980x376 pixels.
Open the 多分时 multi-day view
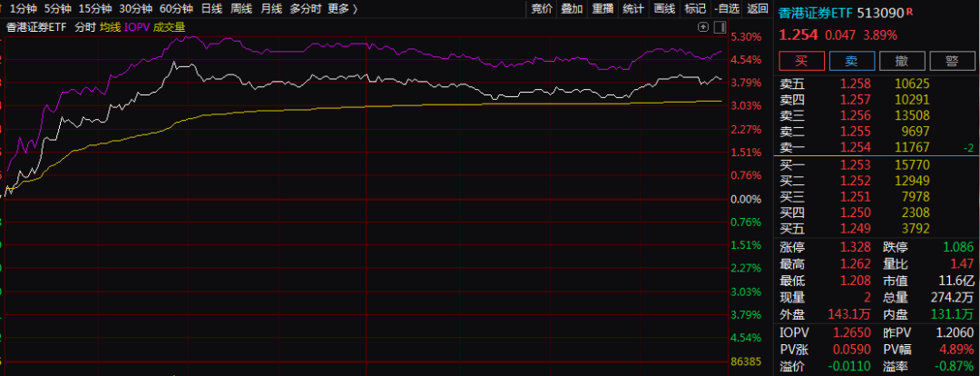(x=305, y=9)
